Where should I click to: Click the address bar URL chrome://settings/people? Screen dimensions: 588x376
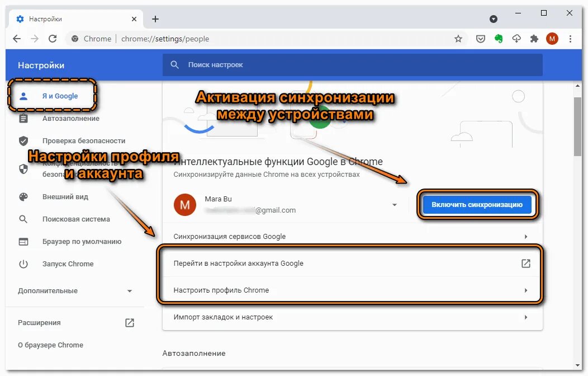pyautogui.click(x=165, y=39)
